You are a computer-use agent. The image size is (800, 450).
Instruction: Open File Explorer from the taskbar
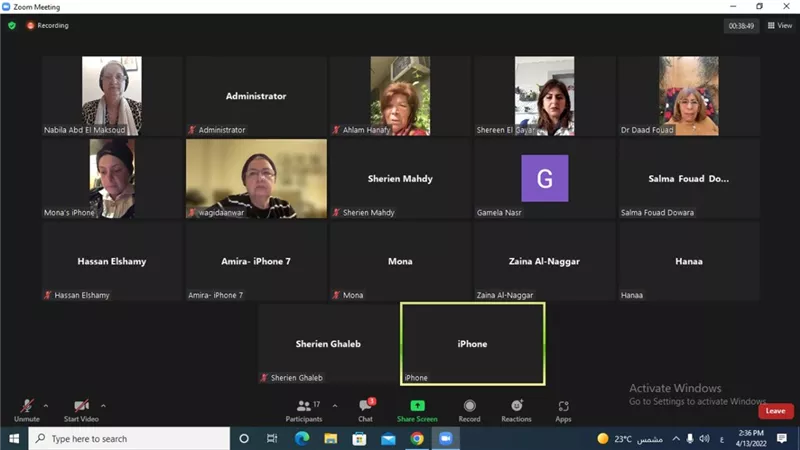pos(331,439)
